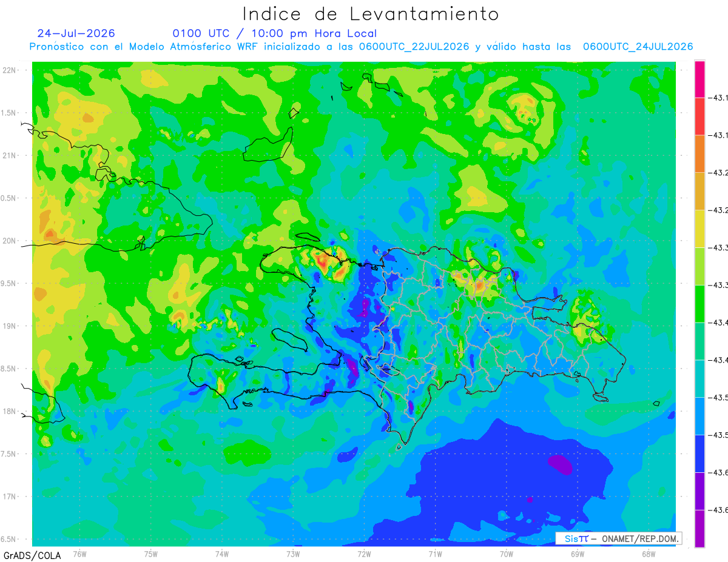Click the title 'Indice de Levantamiento'
728x562 pixels.
[x=370, y=13]
